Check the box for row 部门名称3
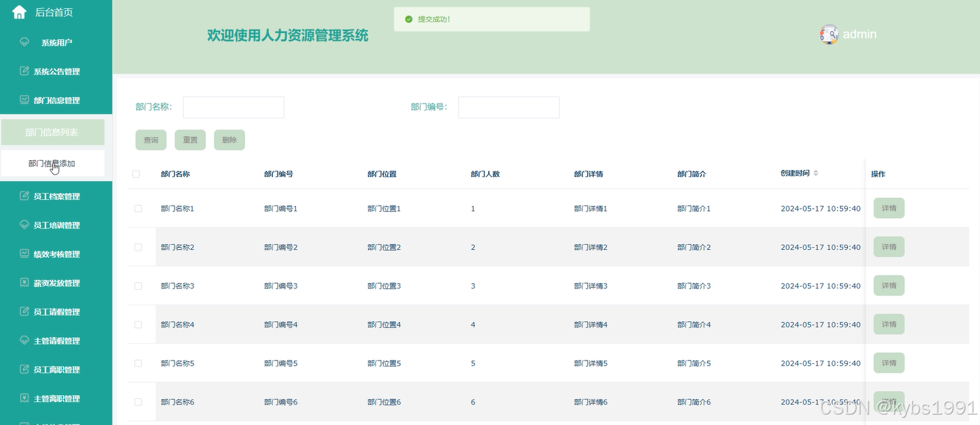 point(138,286)
